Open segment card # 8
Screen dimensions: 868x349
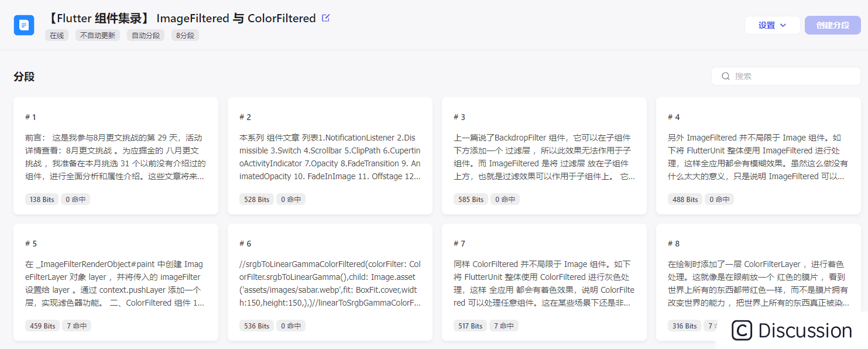point(758,282)
